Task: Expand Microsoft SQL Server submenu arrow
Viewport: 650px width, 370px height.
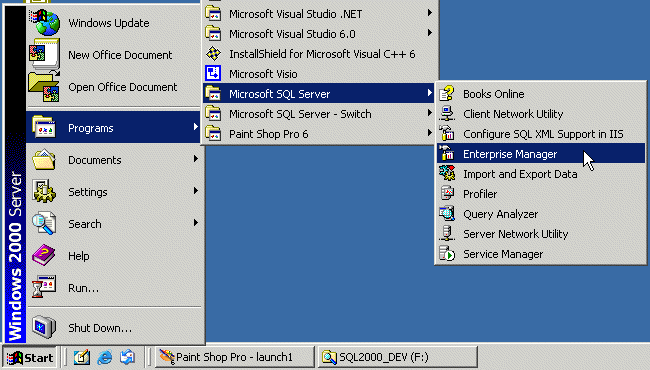Action: click(x=430, y=93)
